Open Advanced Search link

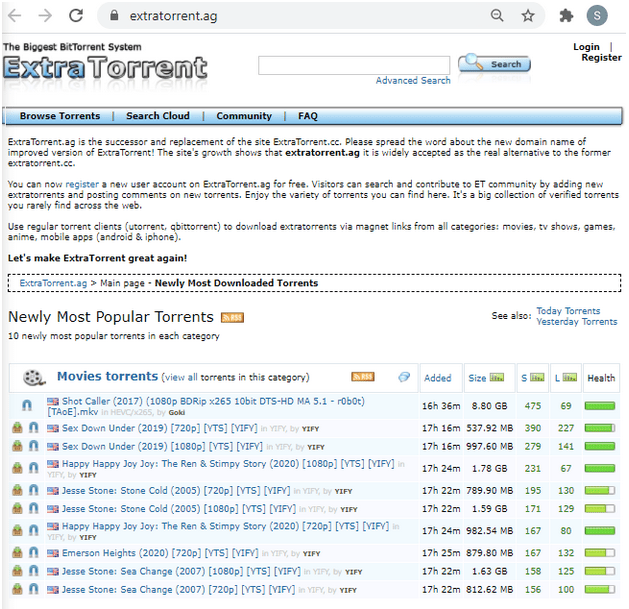[413, 81]
